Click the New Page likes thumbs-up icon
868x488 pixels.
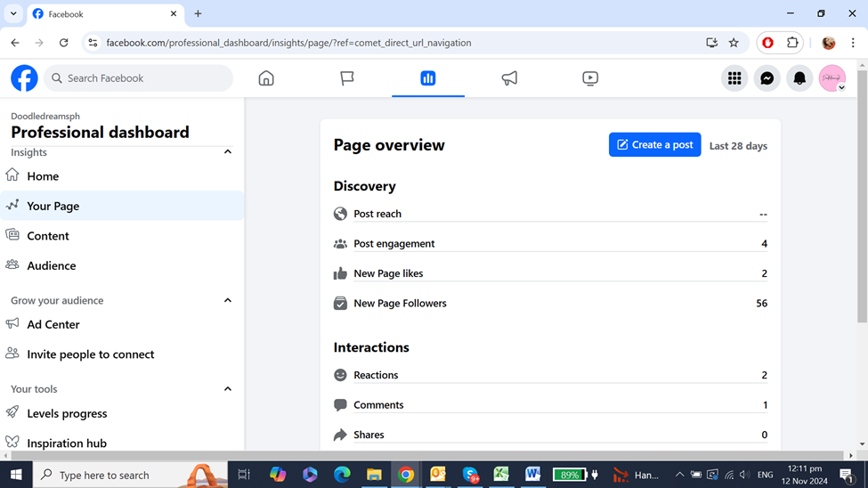pos(340,273)
